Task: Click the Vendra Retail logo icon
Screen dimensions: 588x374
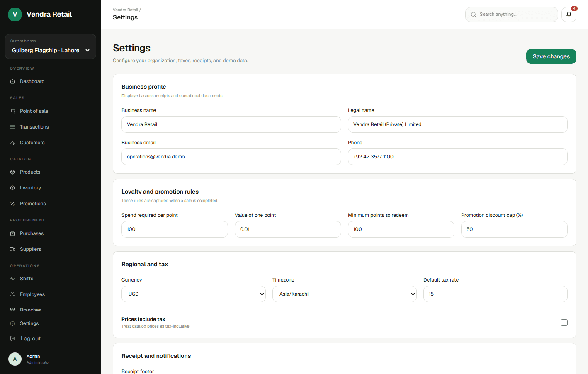Action: pyautogui.click(x=15, y=15)
